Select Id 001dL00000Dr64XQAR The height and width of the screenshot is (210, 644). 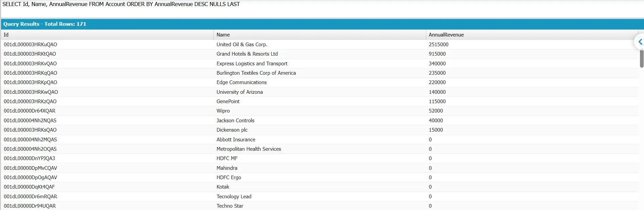pos(30,111)
